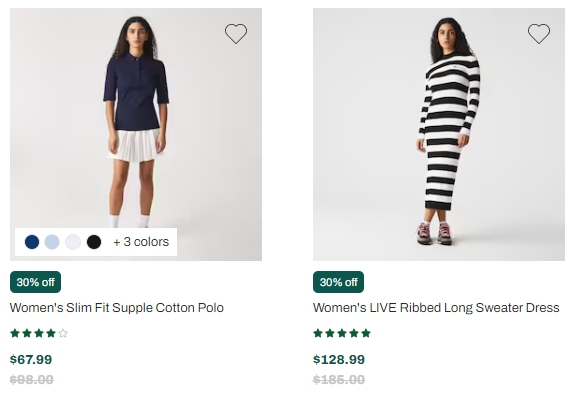Click the $128.99 sale price
Screen dimensions: 575x396
tap(339, 359)
